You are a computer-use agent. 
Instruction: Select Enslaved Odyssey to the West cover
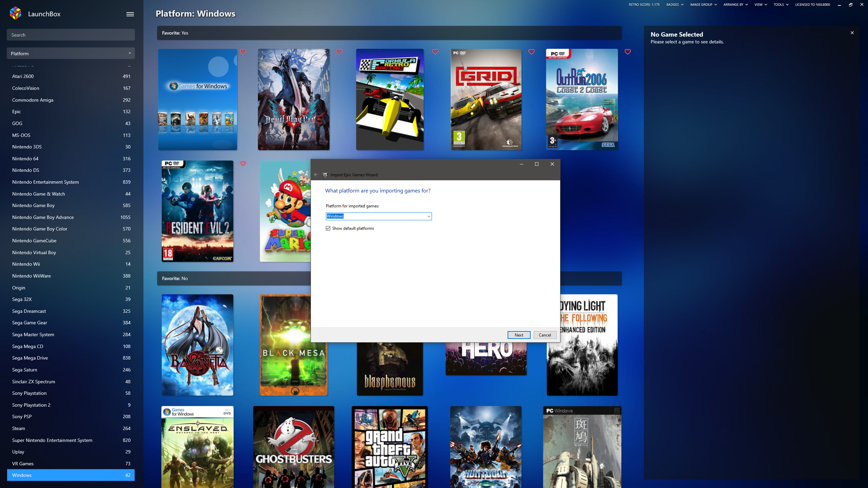[198, 447]
